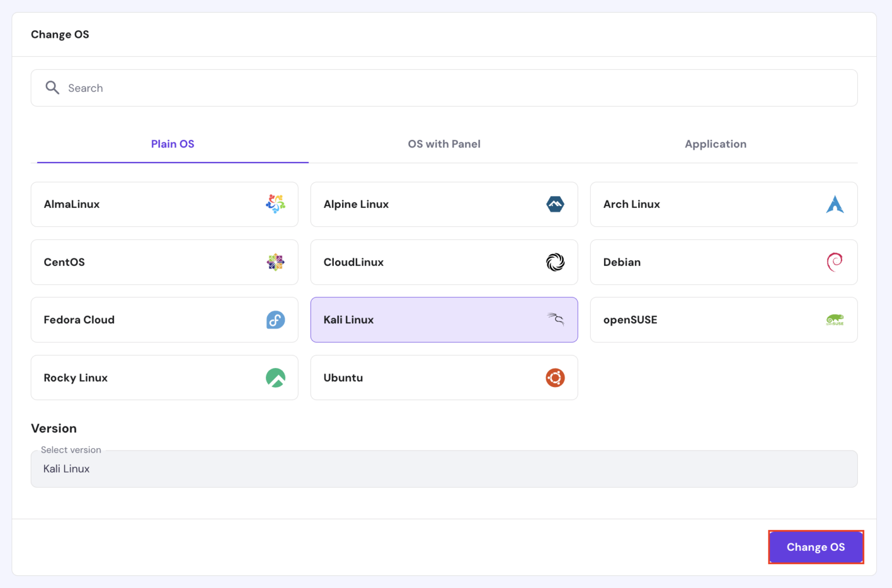The width and height of the screenshot is (892, 588).
Task: Click the CentOS logo icon
Action: click(x=275, y=262)
